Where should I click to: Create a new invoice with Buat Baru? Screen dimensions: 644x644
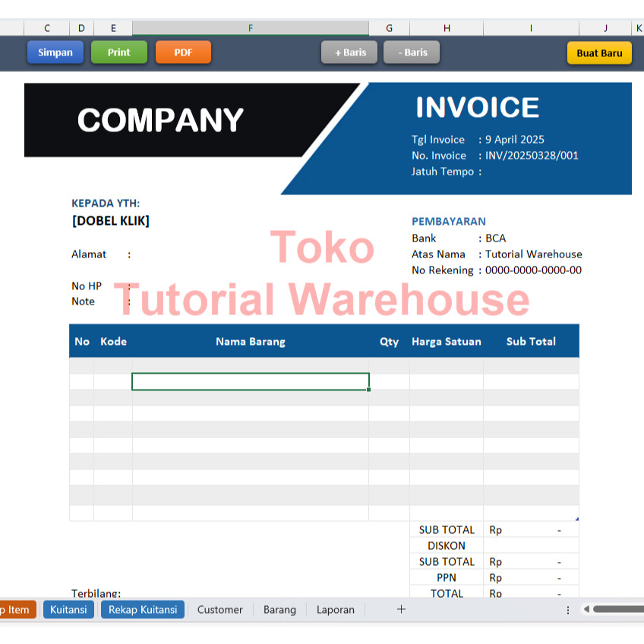599,54
